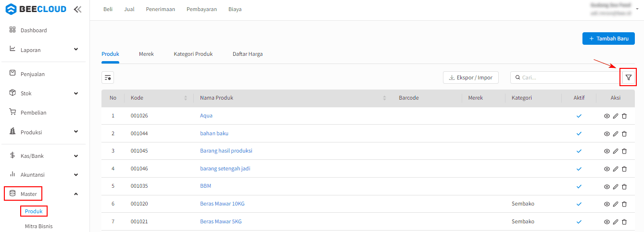This screenshot has height=232, width=644.
Task: Open Aqua product link
Action: [x=206, y=116]
